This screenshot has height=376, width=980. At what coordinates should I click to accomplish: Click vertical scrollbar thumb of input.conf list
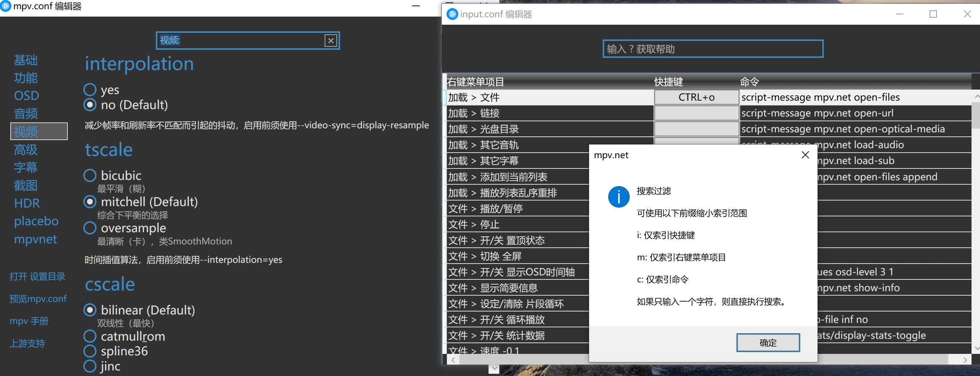pyautogui.click(x=976, y=116)
